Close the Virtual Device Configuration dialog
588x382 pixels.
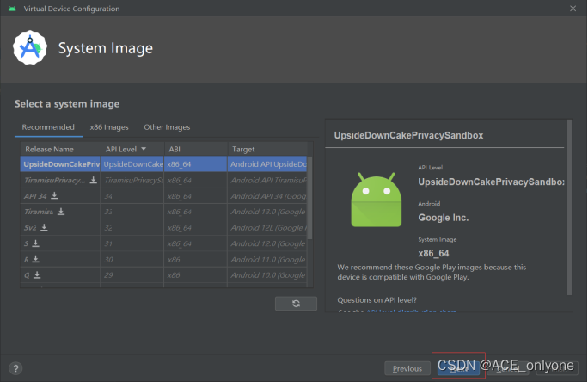click(573, 9)
